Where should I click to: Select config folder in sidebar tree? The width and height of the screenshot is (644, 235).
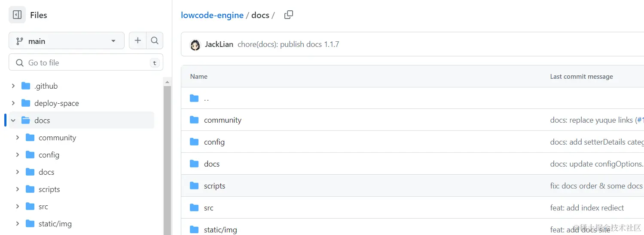pyautogui.click(x=49, y=155)
